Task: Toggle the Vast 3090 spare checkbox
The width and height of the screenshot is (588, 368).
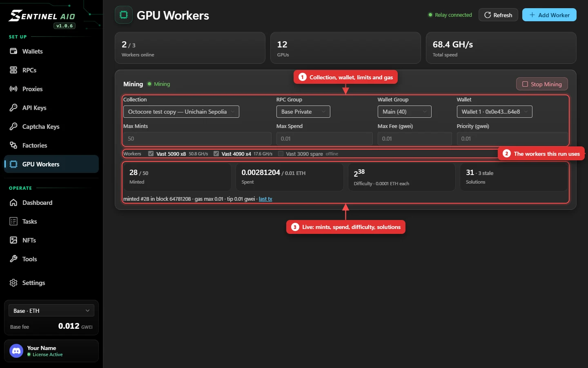Action: pos(281,154)
